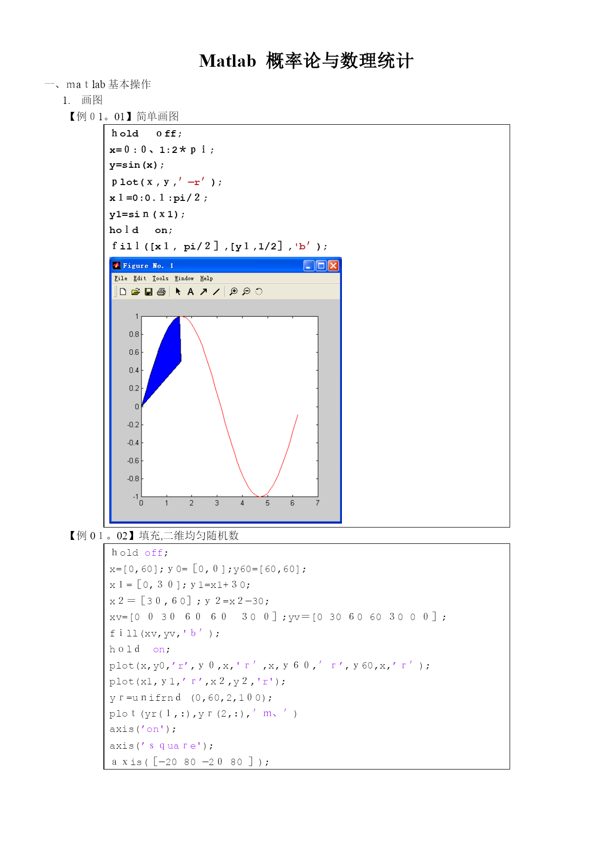Select the Insert Arrow tool

tap(203, 292)
